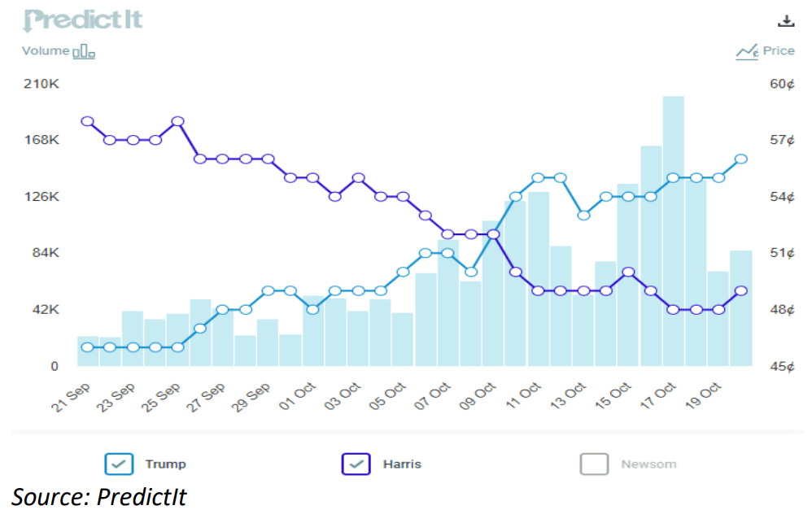
Task: Click the line crossover point near 08 Oct
Action: pyautogui.click(x=494, y=234)
